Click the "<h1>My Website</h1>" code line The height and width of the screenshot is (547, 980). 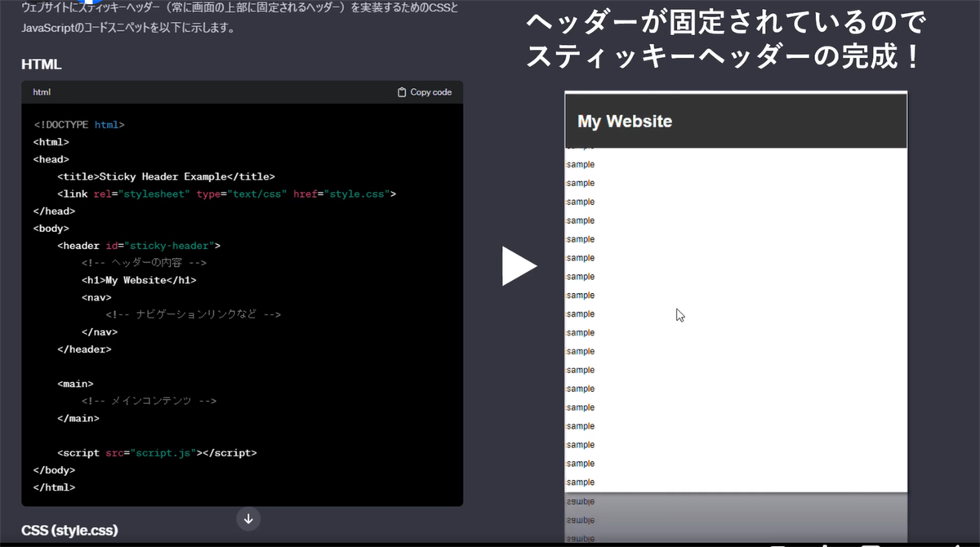coord(139,280)
